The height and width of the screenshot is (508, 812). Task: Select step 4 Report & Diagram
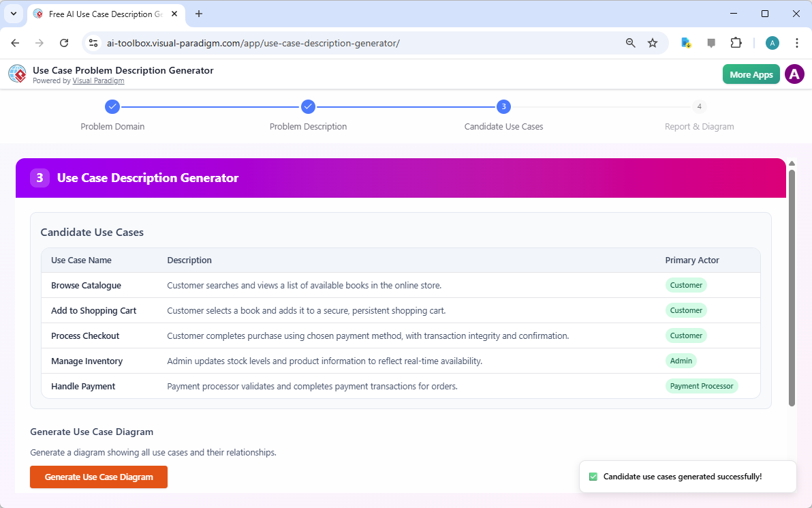click(x=699, y=106)
